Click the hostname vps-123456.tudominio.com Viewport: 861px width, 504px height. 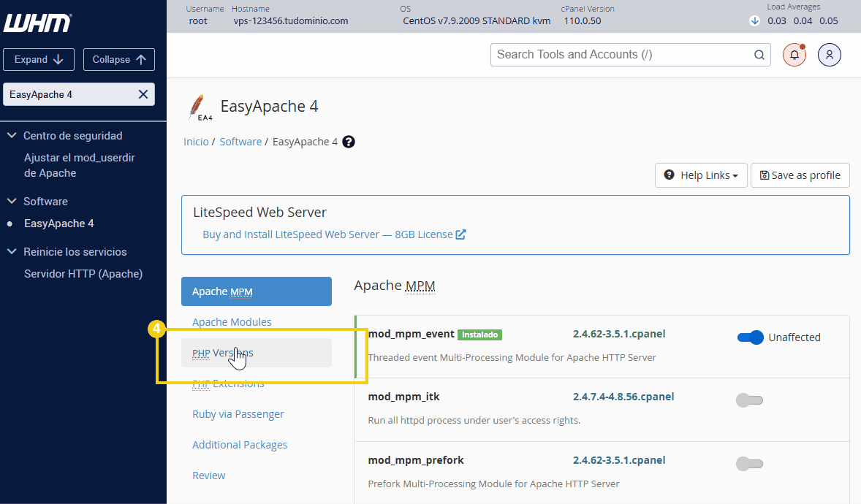tap(290, 21)
